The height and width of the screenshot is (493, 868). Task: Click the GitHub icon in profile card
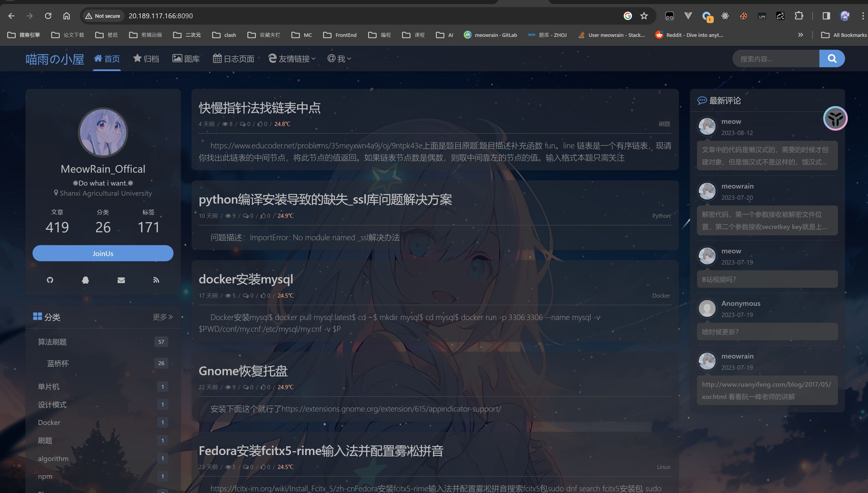tap(50, 280)
